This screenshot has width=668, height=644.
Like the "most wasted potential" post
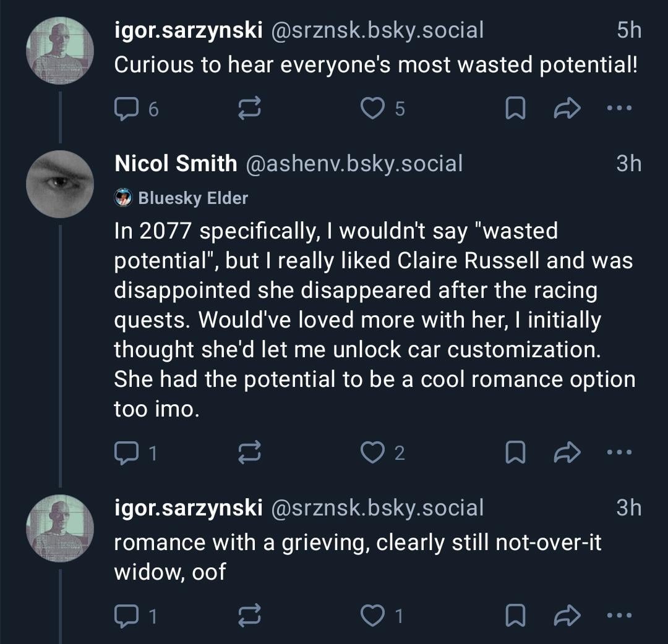(372, 109)
